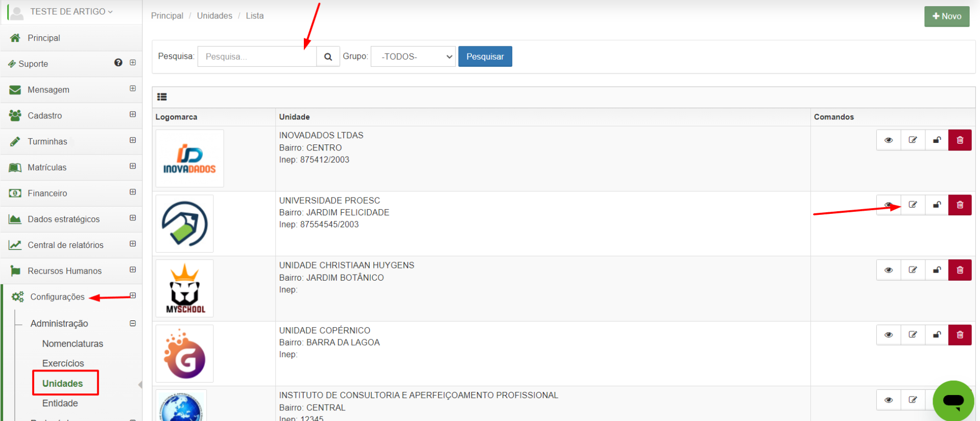Click the Mensagem envelope icon
The height and width of the screenshot is (421, 980).
coord(15,90)
